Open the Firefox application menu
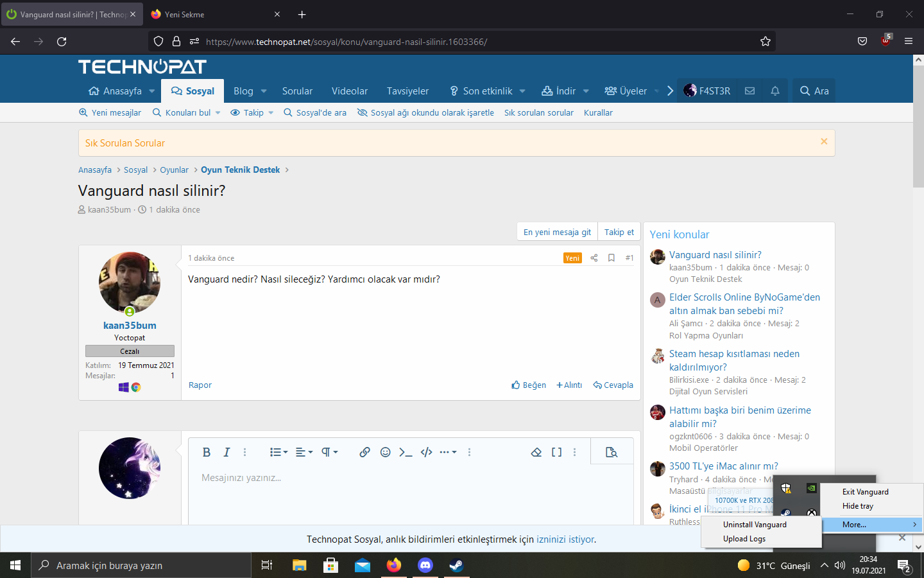 point(909,42)
